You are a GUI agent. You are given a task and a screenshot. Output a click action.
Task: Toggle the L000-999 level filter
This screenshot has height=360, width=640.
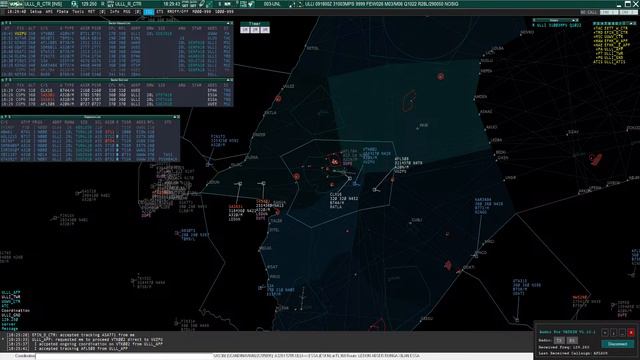[x=224, y=12]
